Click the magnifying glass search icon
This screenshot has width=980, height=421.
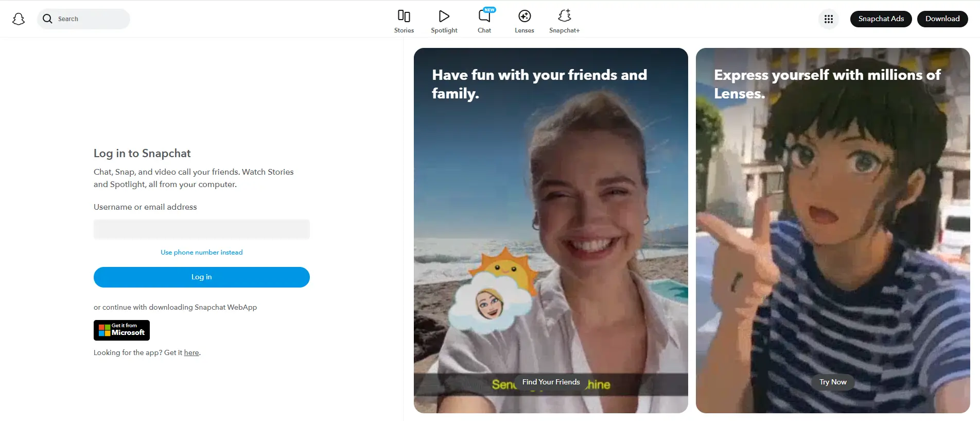tap(47, 19)
